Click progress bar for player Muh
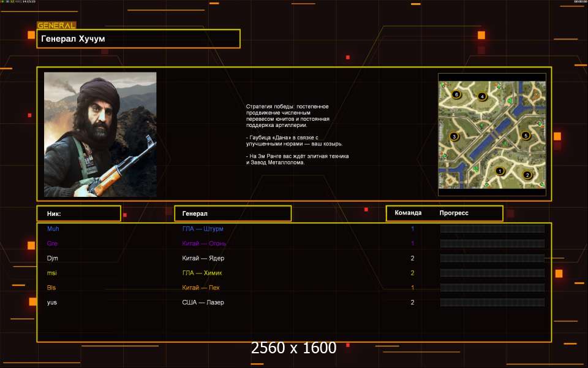Viewport: 588px width, 368px height. click(492, 229)
